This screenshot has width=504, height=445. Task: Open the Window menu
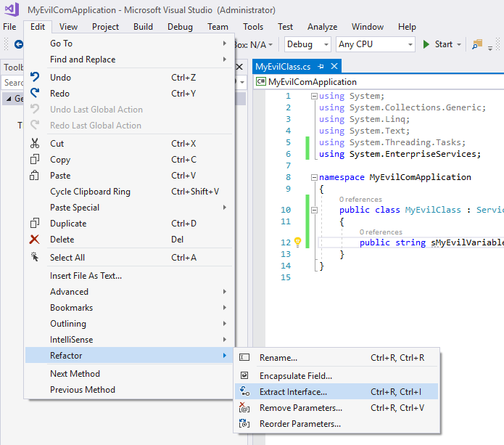tap(368, 27)
